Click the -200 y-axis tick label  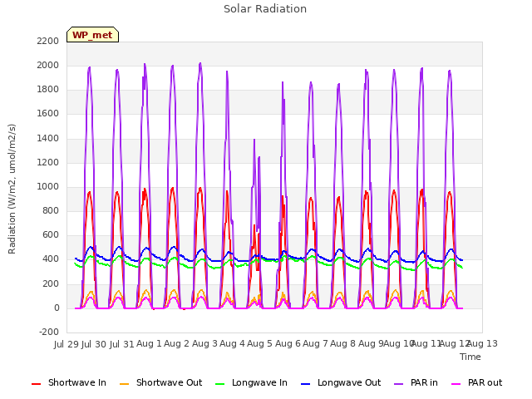pyautogui.click(x=49, y=332)
